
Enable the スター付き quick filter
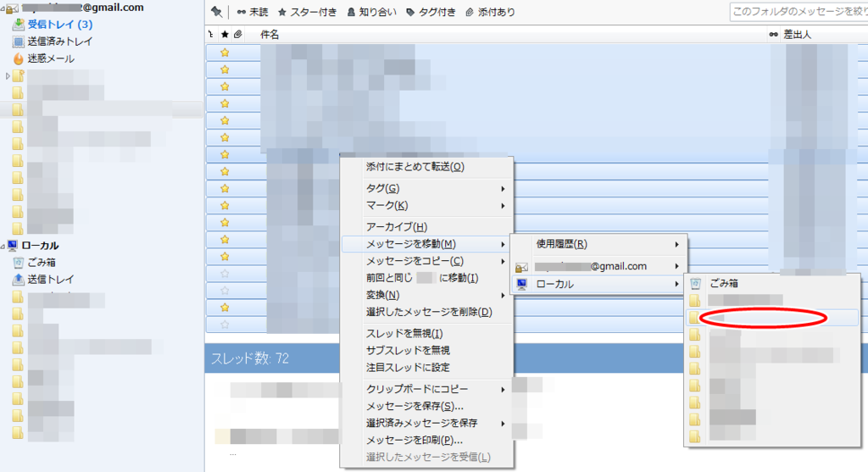click(x=307, y=12)
